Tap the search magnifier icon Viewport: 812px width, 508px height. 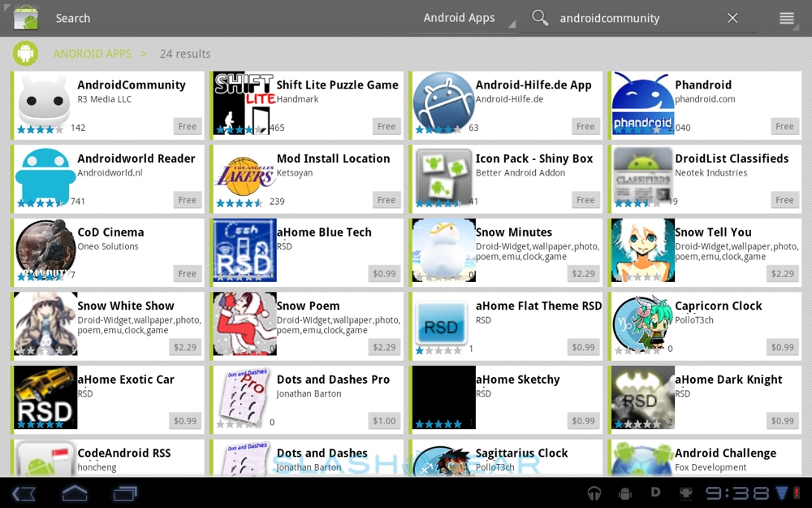click(540, 18)
